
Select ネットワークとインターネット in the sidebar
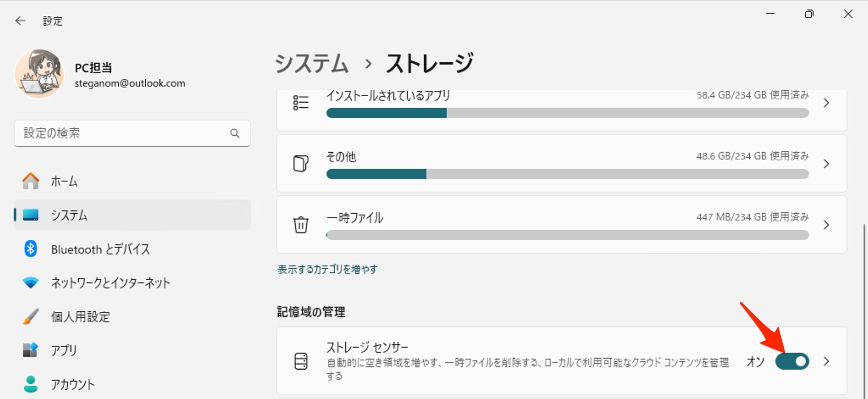click(110, 283)
